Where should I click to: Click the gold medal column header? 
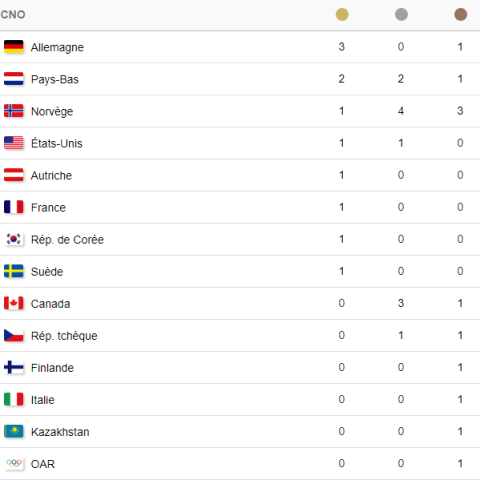pos(342,15)
